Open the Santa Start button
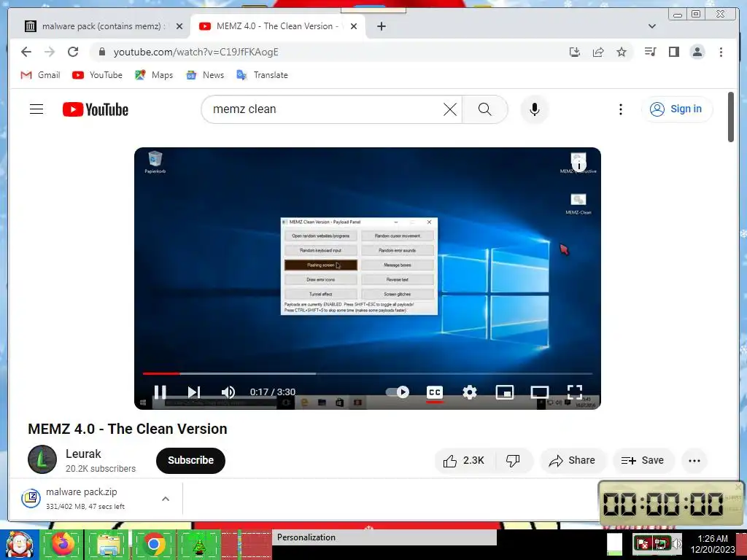Image resolution: width=747 pixels, height=560 pixels. [20, 544]
